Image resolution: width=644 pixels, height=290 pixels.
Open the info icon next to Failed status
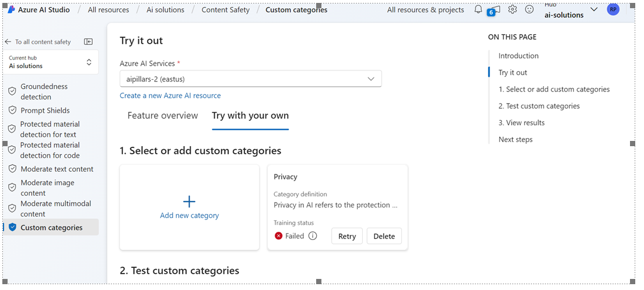tap(313, 236)
